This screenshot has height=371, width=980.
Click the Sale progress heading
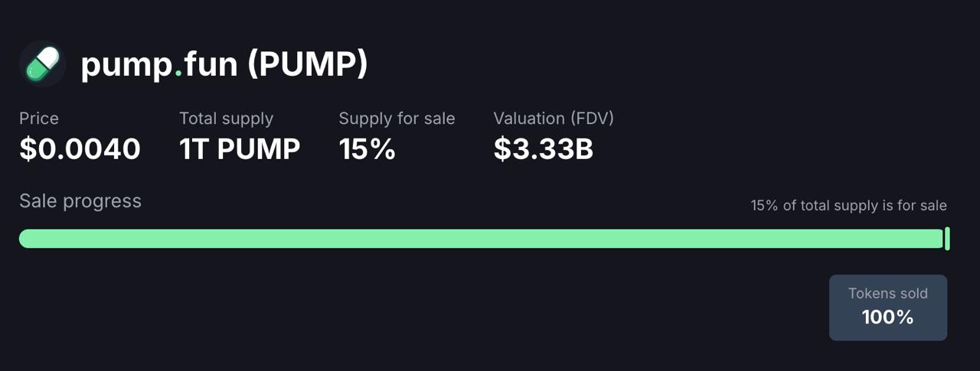[x=80, y=201]
